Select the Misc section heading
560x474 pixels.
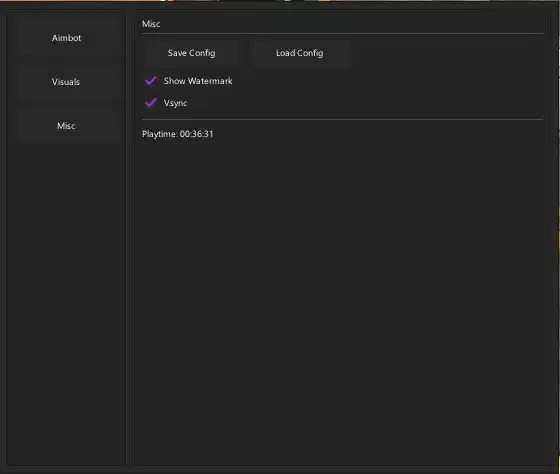(151, 24)
